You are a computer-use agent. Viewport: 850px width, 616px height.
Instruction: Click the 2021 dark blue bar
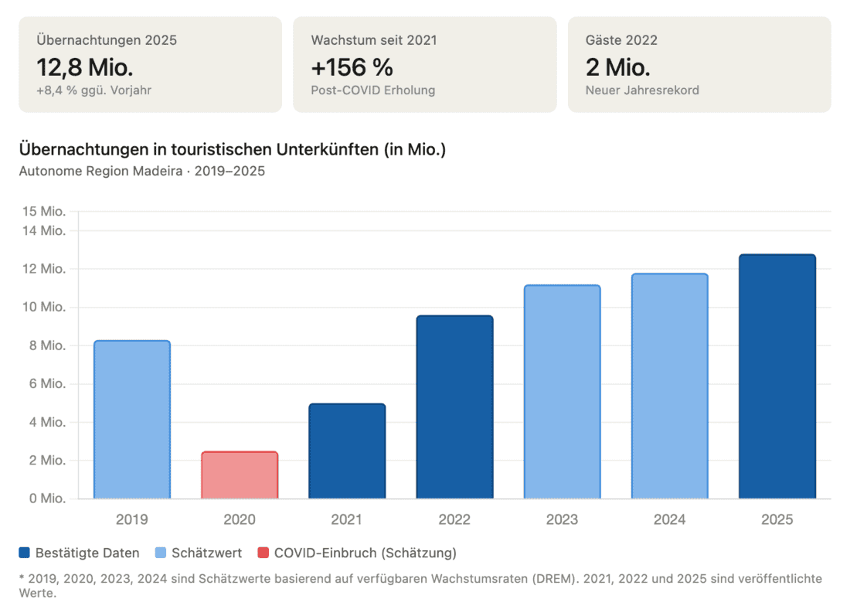(347, 451)
